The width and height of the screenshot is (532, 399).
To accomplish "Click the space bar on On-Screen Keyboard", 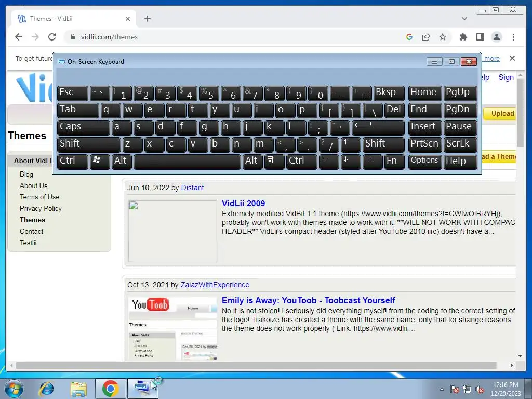I will [x=187, y=161].
